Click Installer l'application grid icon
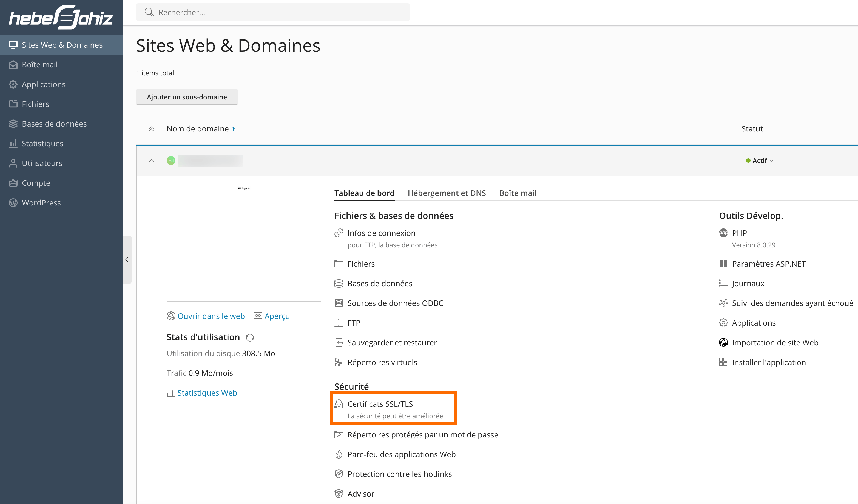Image resolution: width=858 pixels, height=504 pixels. coord(723,362)
